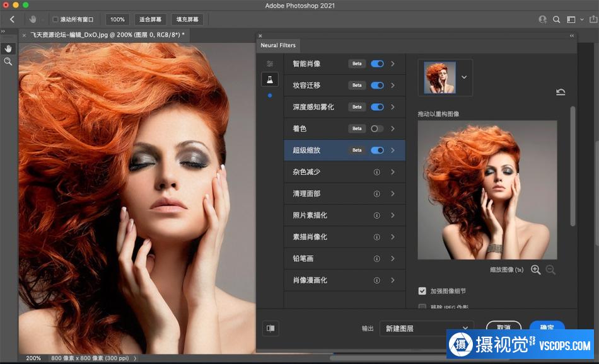Select the Hand tool in options bar
Image resolution: width=599 pixels, height=364 pixels.
coord(33,19)
